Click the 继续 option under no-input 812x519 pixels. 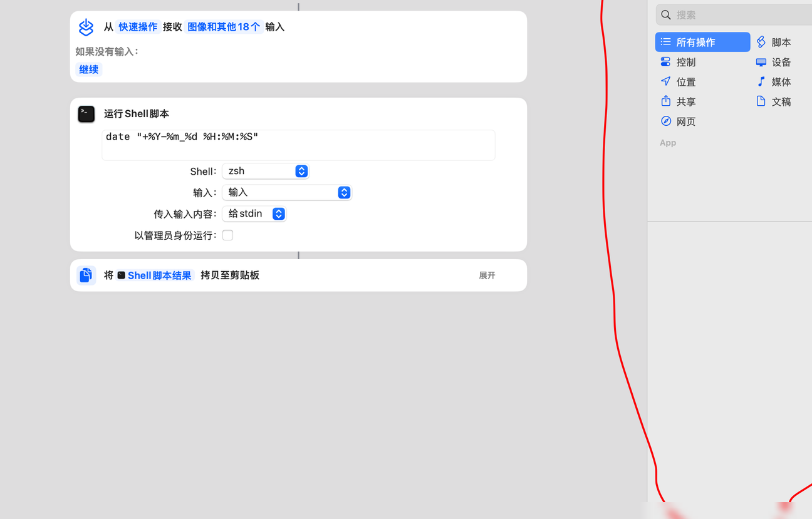point(88,69)
